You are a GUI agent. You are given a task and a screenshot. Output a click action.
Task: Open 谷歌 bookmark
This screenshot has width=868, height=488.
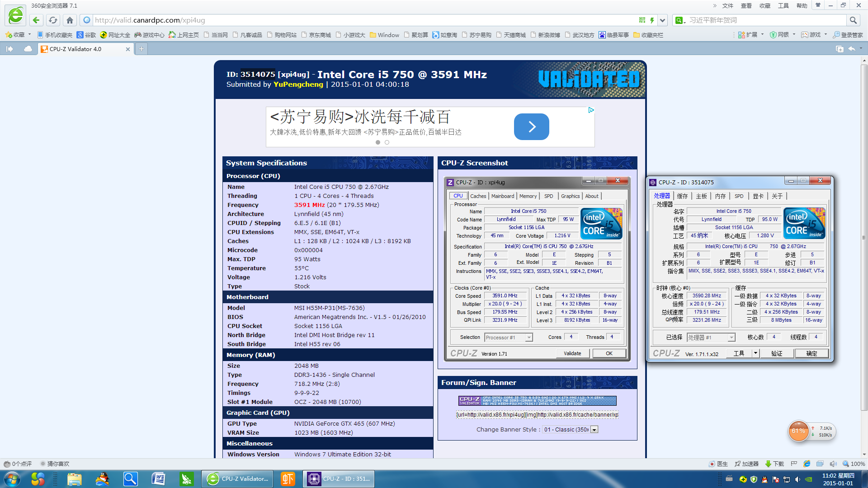coord(86,35)
